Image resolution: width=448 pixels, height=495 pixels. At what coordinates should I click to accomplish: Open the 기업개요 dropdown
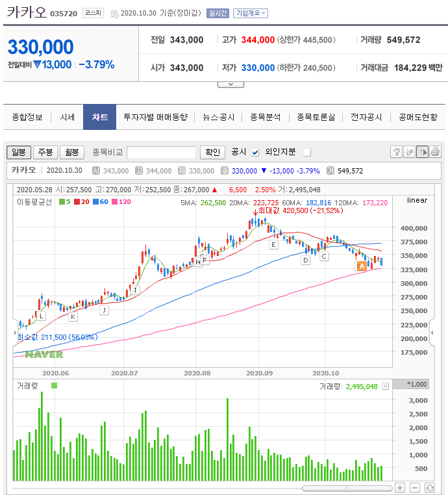coord(251,13)
